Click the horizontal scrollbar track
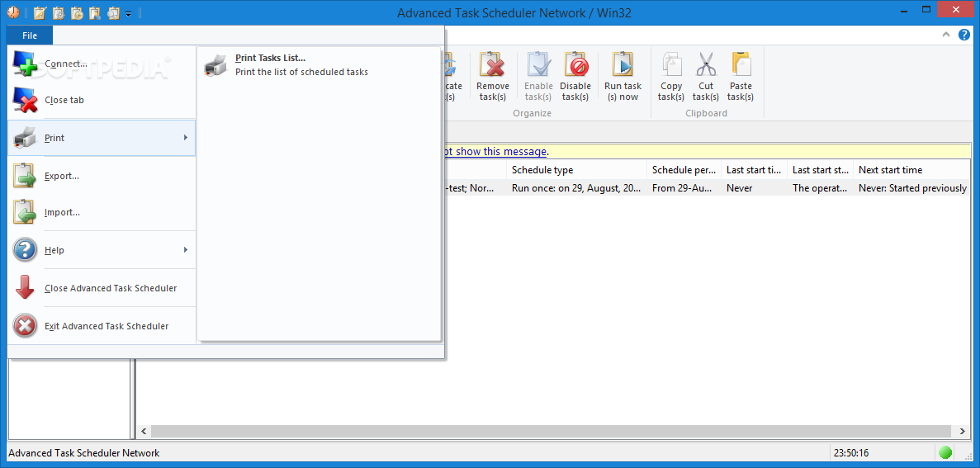 [553, 431]
